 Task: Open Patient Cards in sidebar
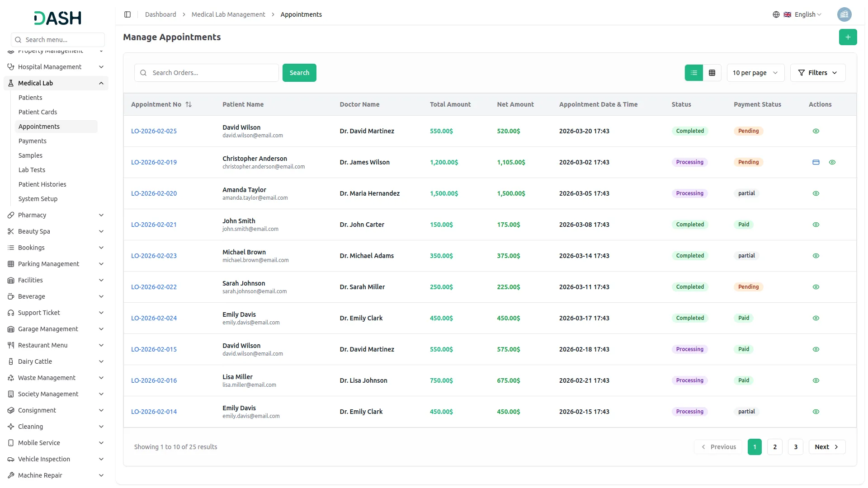(38, 112)
